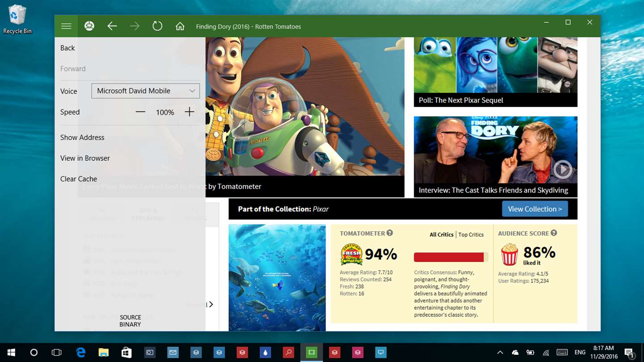The image size is (644, 362).
Task: Click the chevron arrow beside View All
Action: tap(211, 304)
